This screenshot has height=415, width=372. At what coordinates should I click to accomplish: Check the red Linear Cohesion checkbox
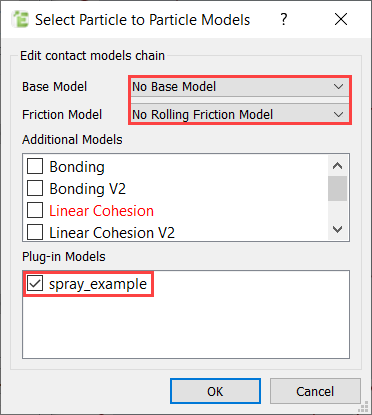point(35,210)
